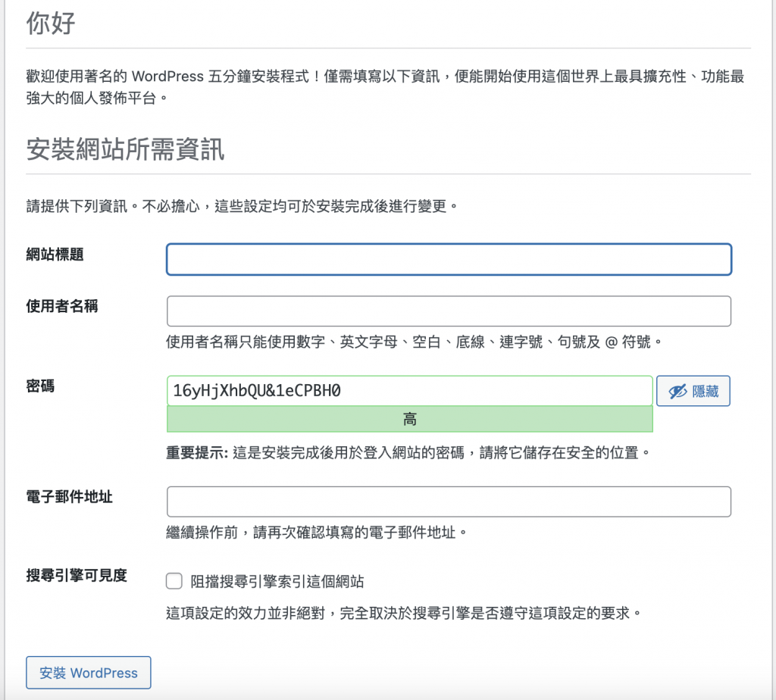Click the 電子郵件地址 input field
776x700 pixels.
tap(449, 502)
